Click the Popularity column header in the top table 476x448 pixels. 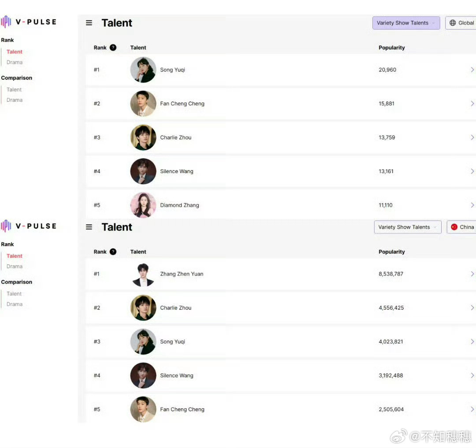(392, 48)
